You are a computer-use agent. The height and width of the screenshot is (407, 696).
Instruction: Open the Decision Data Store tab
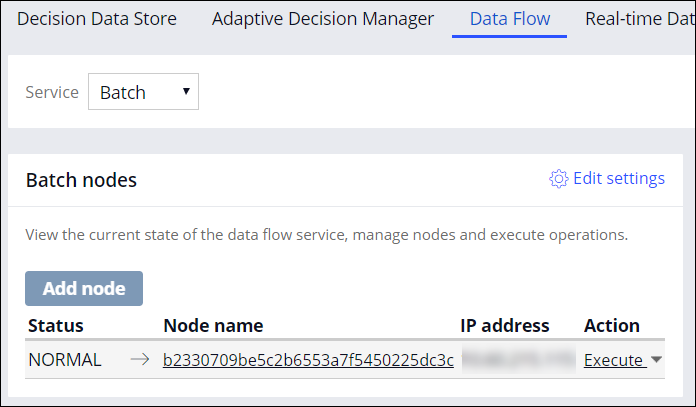coord(97,19)
